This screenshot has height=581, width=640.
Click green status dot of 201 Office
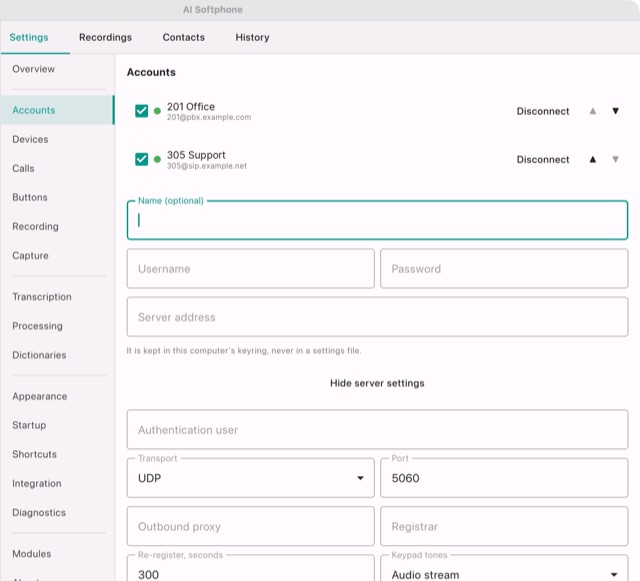(x=157, y=111)
